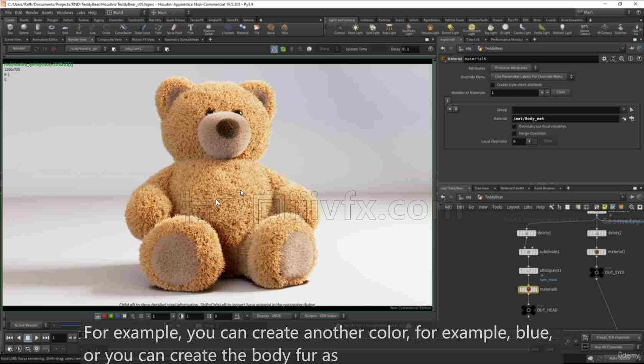Add a Portal Light from the shelf
The width and height of the screenshot is (644, 364).
[x=542, y=29]
